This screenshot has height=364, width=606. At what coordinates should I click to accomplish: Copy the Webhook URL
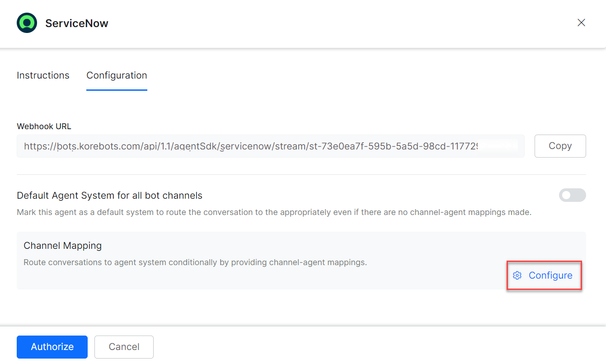pyautogui.click(x=560, y=146)
